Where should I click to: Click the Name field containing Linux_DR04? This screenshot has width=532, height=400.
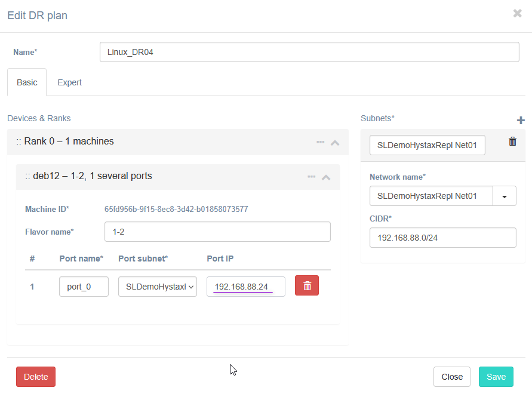(309, 52)
